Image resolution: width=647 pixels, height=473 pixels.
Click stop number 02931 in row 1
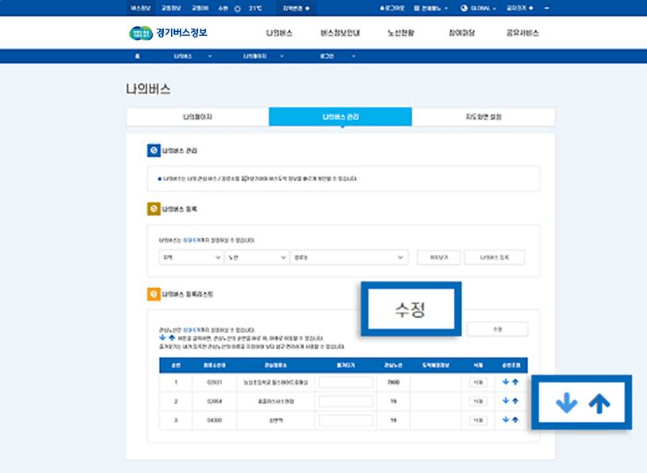point(214,382)
